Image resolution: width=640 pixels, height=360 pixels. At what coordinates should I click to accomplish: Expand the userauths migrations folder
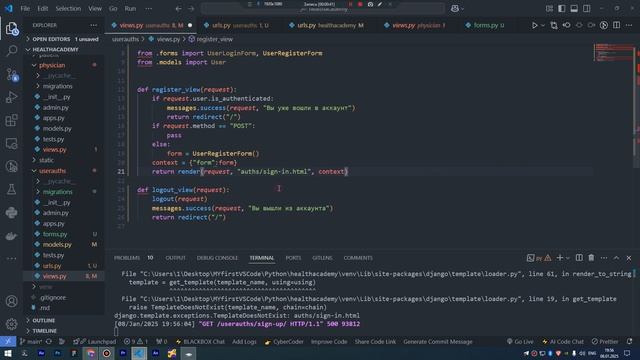(x=38, y=192)
